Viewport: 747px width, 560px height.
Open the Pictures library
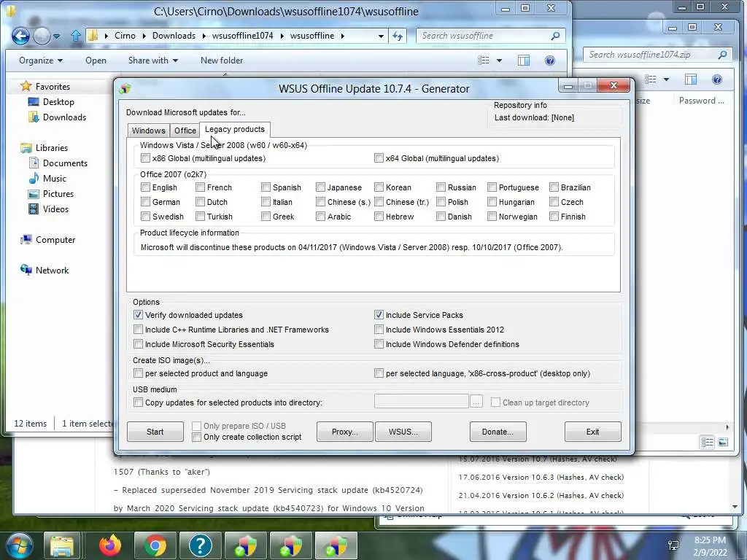click(58, 194)
